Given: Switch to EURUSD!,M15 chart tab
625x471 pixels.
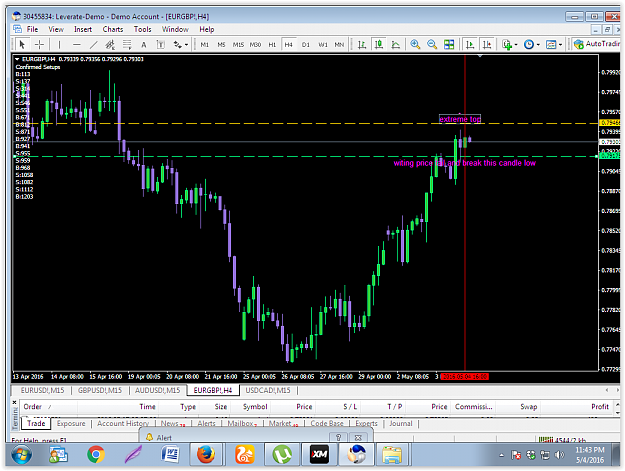Looking at the screenshot, I should click(x=42, y=390).
